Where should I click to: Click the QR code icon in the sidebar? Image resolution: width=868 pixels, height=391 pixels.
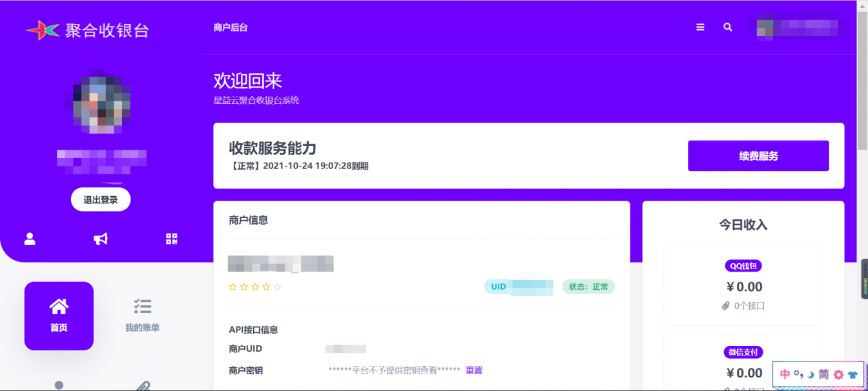[171, 239]
